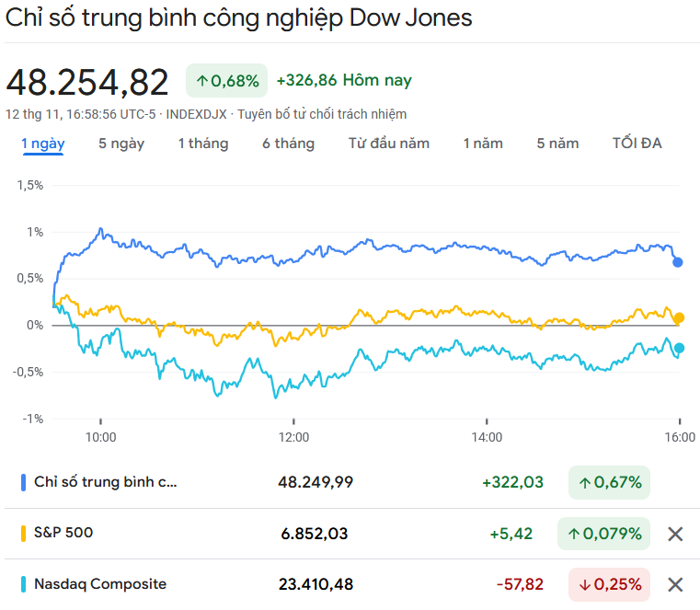Click the red 0,25% Nasdaq change badge
700x610 pixels.
coord(609,584)
